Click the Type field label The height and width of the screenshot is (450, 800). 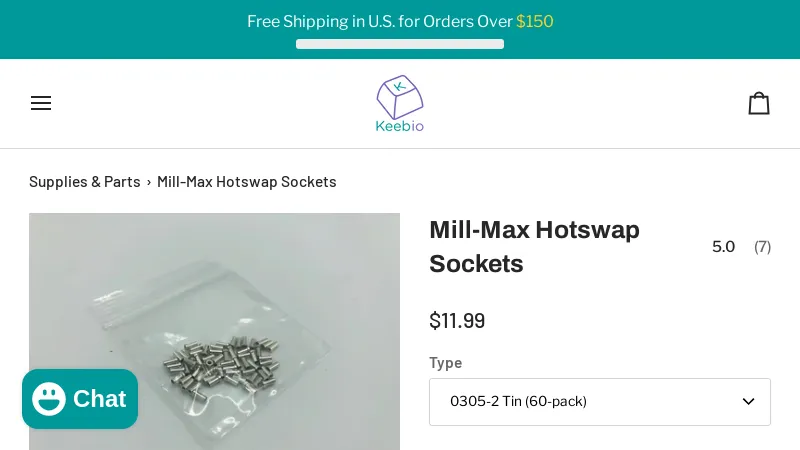[445, 363]
